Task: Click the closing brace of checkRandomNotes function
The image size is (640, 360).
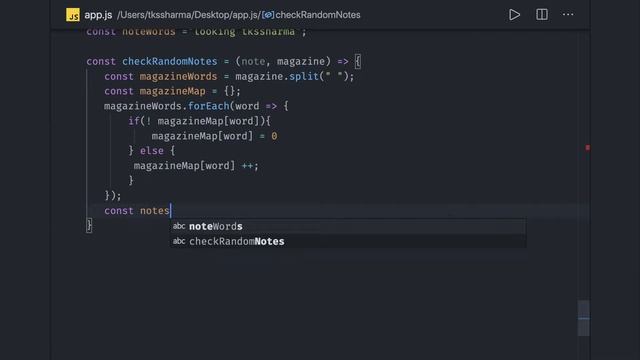Action: pyautogui.click(x=89, y=225)
